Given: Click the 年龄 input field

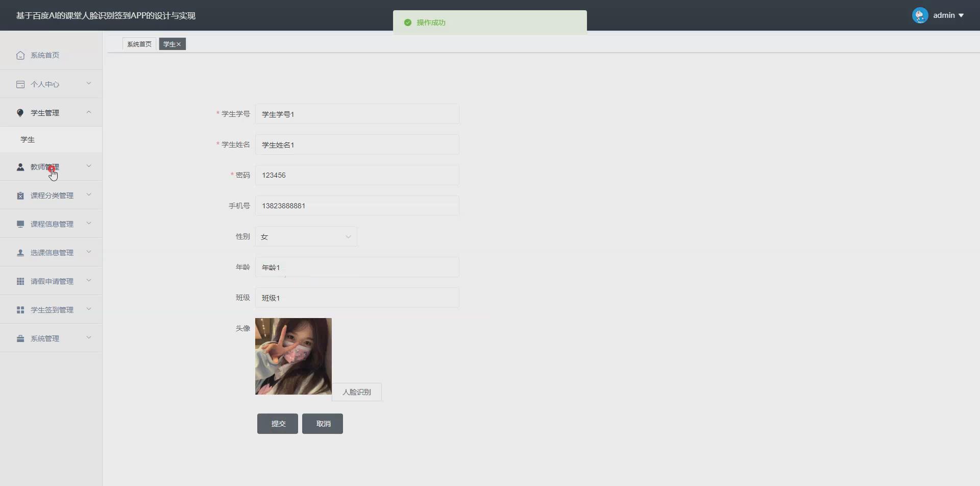Looking at the screenshot, I should (357, 267).
